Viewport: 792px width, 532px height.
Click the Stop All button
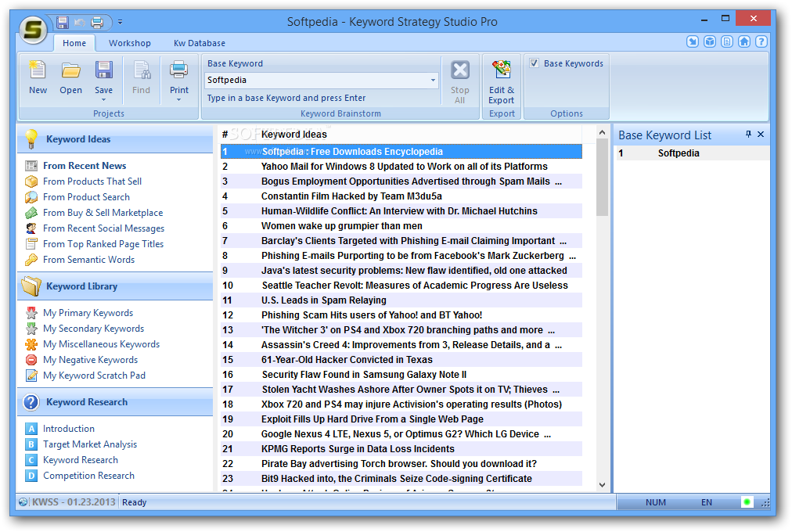[459, 81]
